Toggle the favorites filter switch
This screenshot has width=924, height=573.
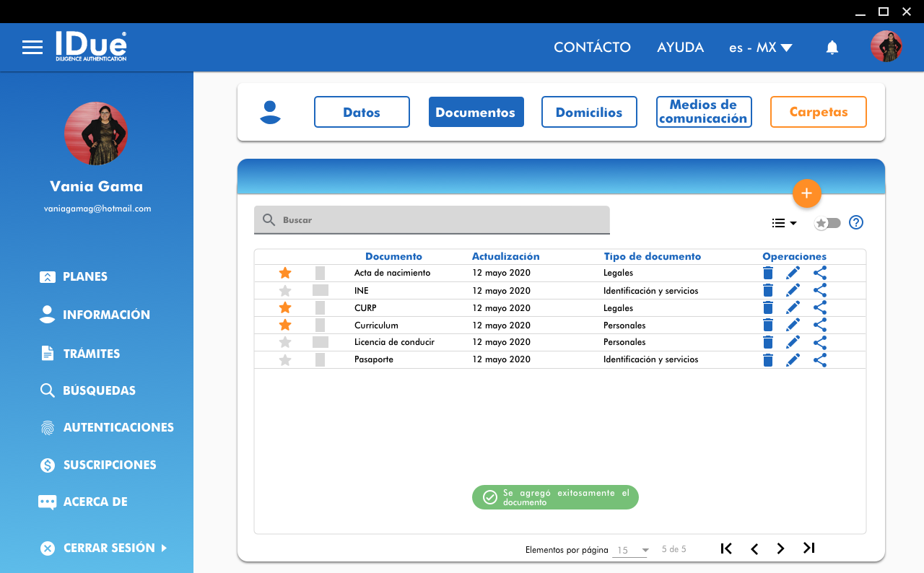coord(827,223)
